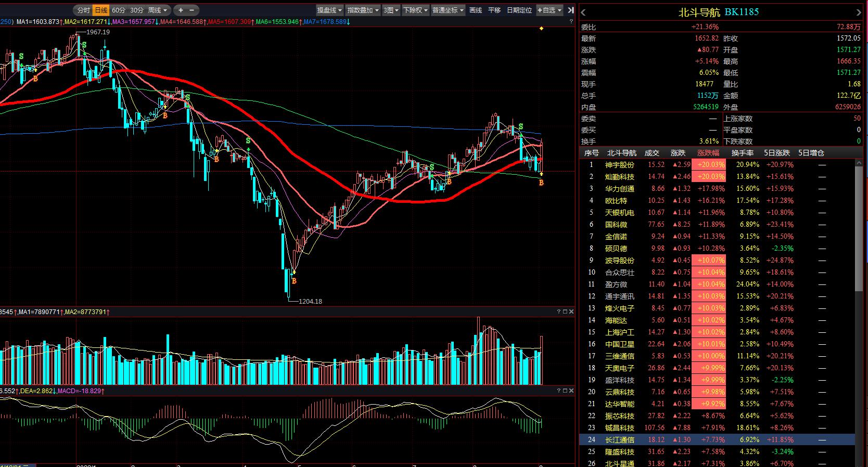This screenshot has height=467, width=868.
Task: Select stock 波导股份 in the list
Action: click(620, 261)
